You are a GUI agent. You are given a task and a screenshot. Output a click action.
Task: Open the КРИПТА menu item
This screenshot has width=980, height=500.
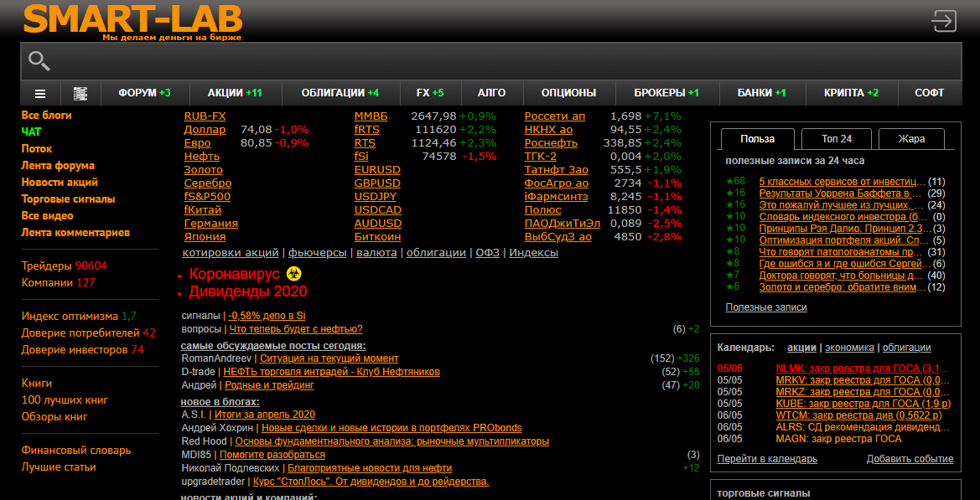click(x=851, y=93)
